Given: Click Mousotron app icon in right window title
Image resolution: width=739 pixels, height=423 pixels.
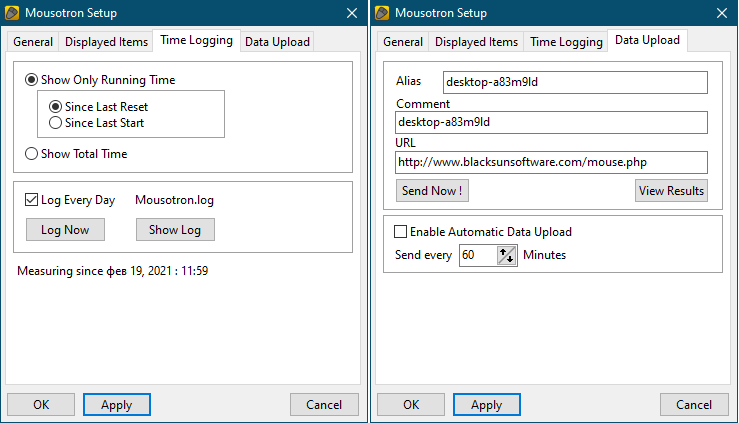Looking at the screenshot, I should coord(382,13).
